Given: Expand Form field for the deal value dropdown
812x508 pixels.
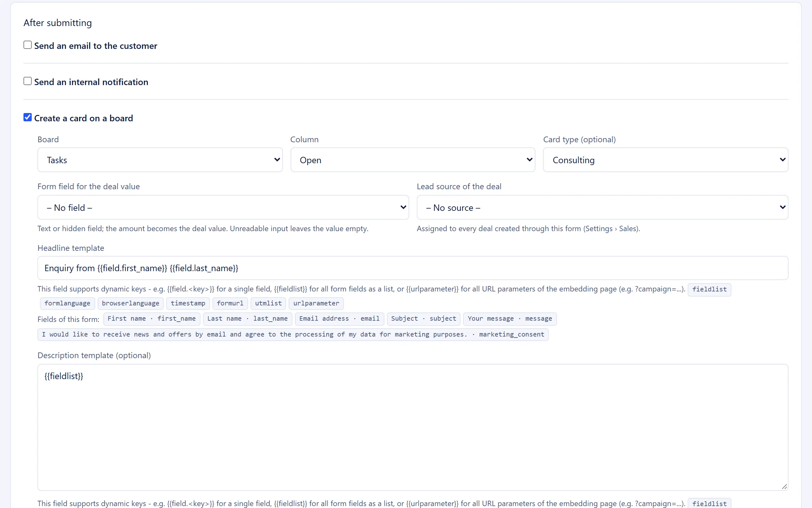Looking at the screenshot, I should click(x=223, y=208).
